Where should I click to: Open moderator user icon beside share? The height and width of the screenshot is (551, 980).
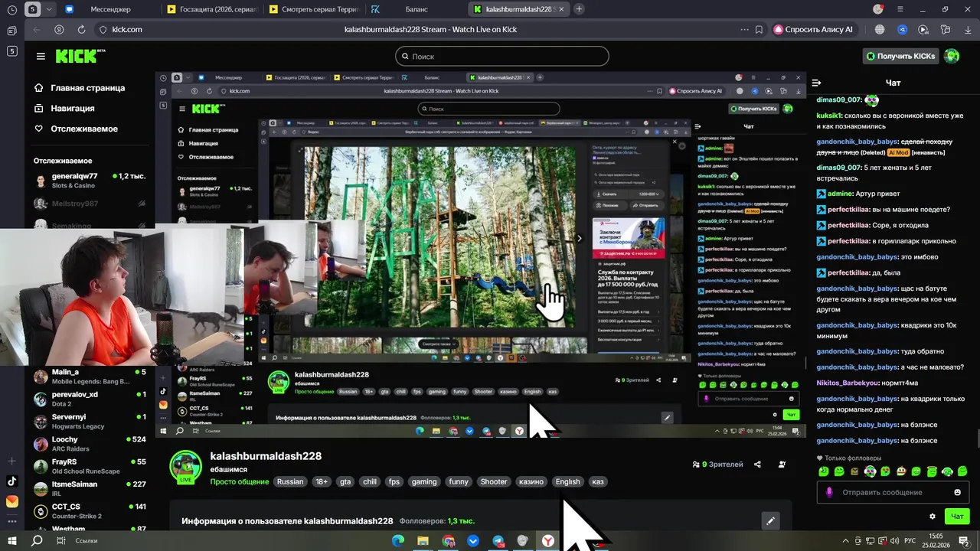coord(782,465)
